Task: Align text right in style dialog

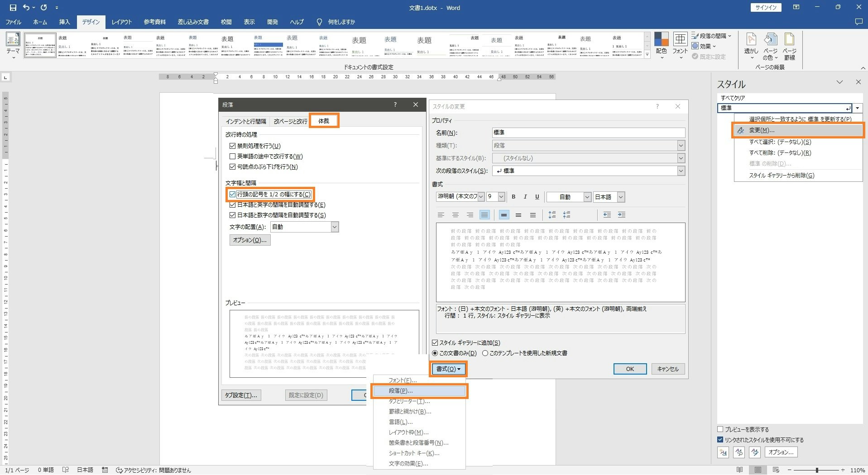Action: click(470, 215)
